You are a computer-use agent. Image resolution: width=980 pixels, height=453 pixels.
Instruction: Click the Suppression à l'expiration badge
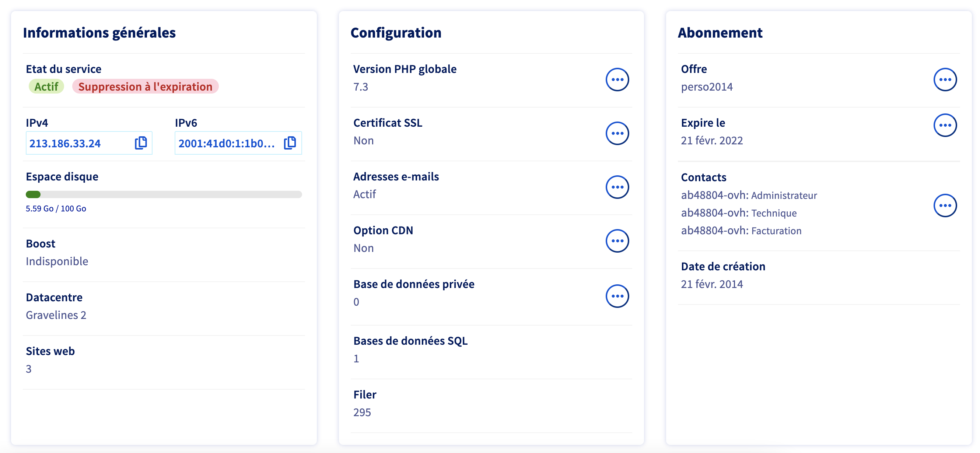145,86
